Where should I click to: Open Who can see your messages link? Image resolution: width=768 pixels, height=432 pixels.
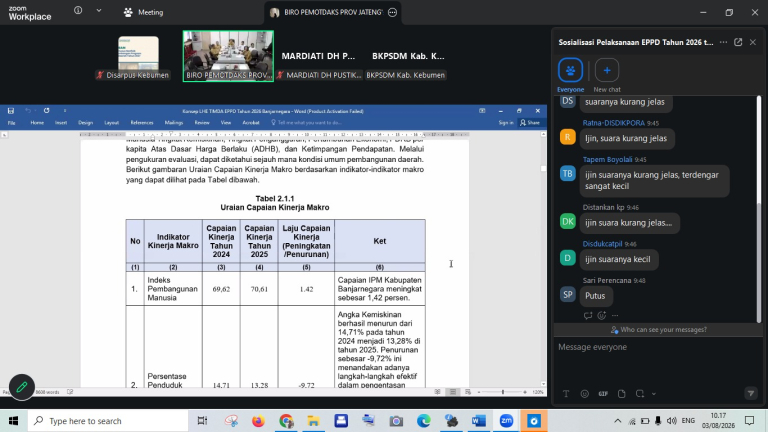(659, 330)
